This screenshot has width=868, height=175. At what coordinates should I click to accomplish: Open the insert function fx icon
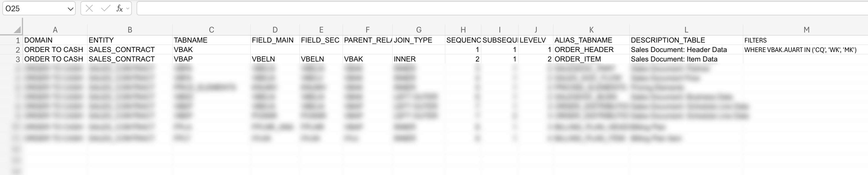point(119,9)
